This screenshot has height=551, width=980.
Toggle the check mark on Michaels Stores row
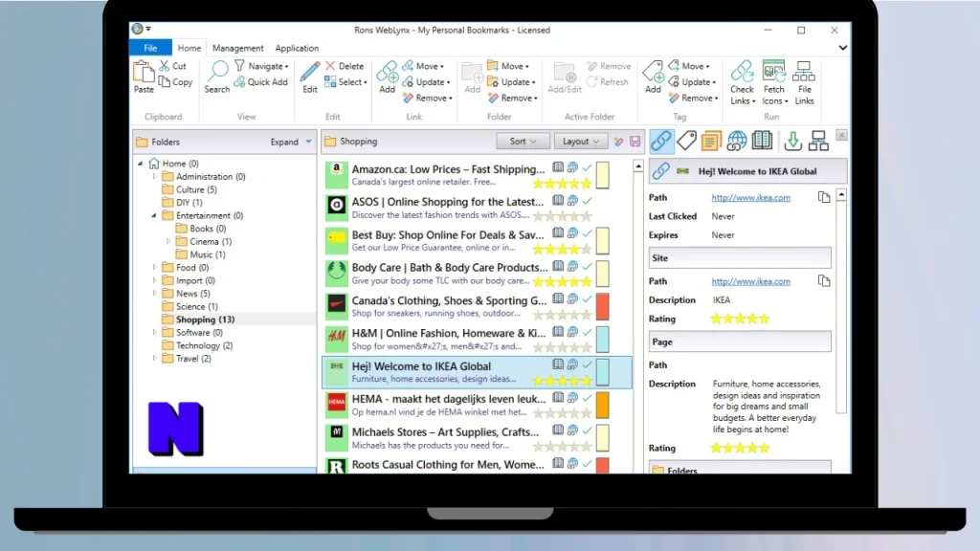click(587, 430)
